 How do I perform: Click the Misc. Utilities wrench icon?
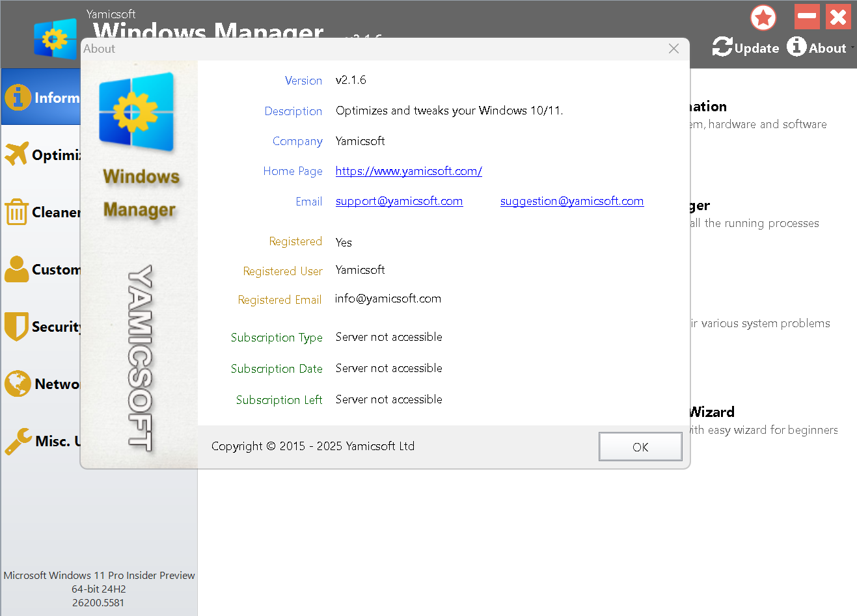click(x=18, y=441)
